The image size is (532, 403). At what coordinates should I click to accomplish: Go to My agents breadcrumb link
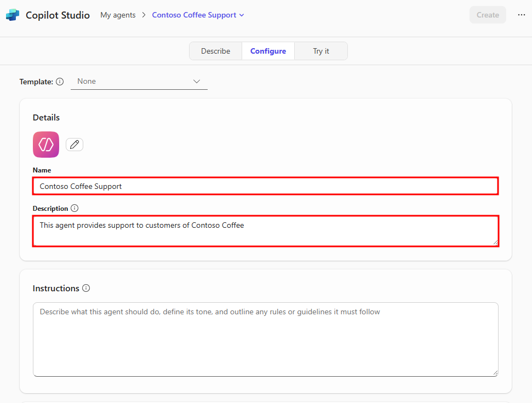(x=118, y=15)
